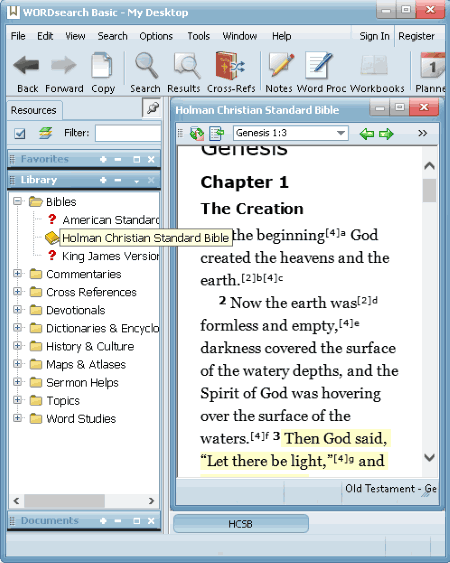Click the plus icon on Documents panel header
This screenshot has width=450, height=563.
[103, 521]
